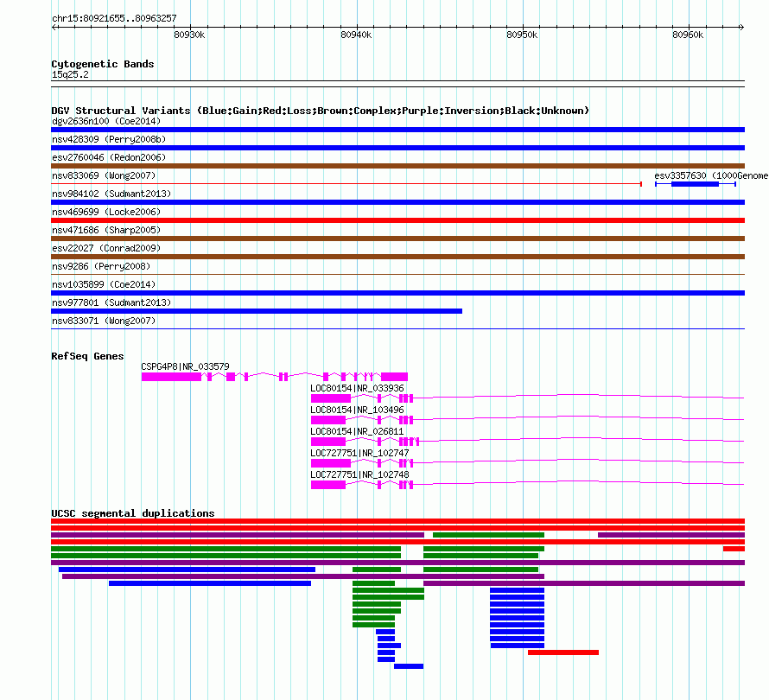This screenshot has width=769, height=700.
Task: Open variant esv22027 (Conrad2009) label
Action: click(x=106, y=248)
